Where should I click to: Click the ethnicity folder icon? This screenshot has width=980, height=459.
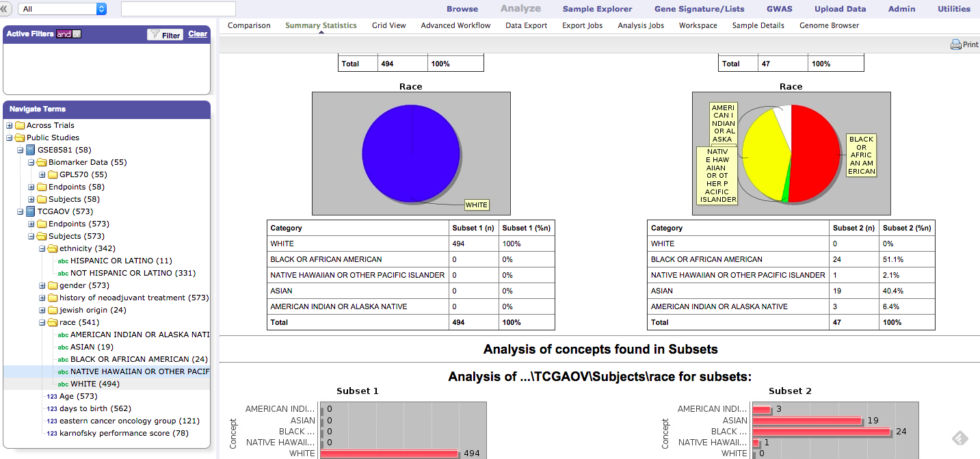pyautogui.click(x=53, y=248)
